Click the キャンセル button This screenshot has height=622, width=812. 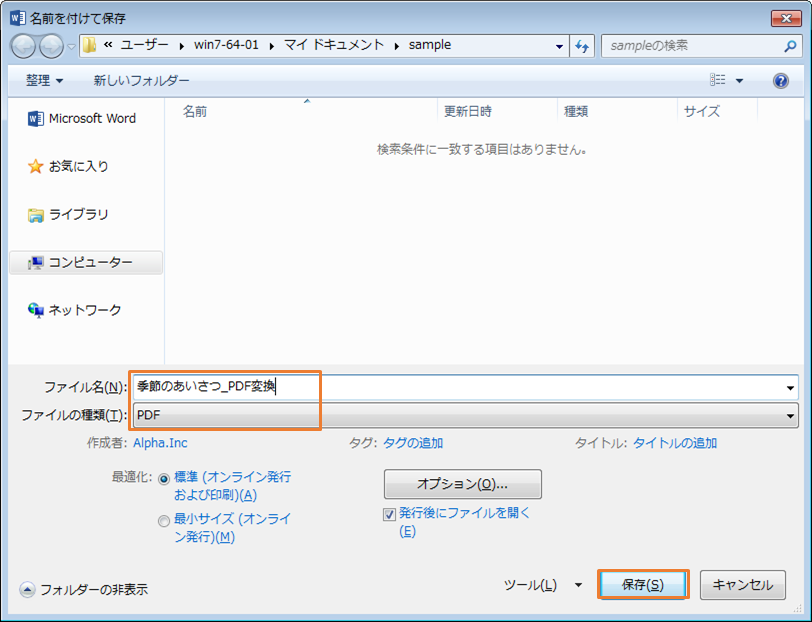pyautogui.click(x=743, y=585)
